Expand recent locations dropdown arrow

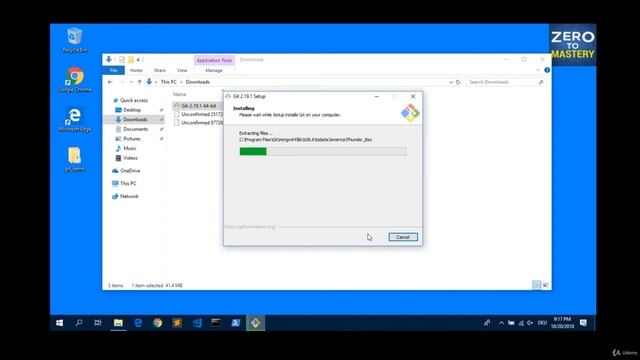click(131, 82)
